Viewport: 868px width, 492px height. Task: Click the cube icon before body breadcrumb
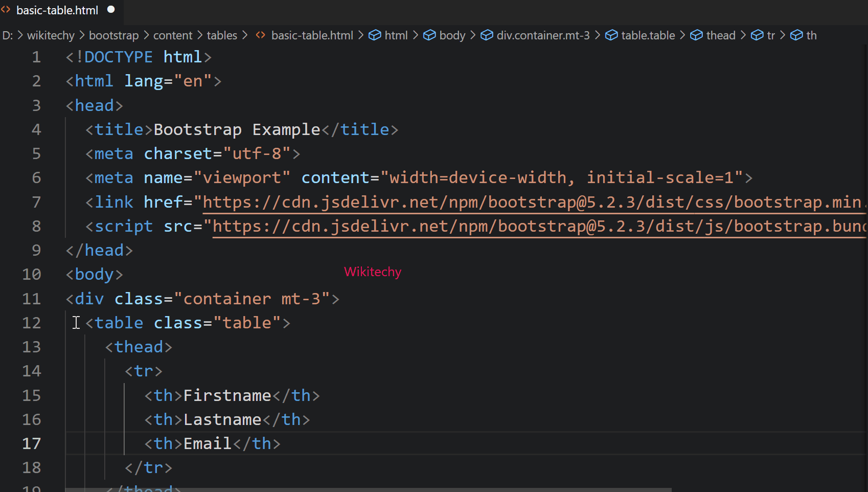[x=430, y=35]
